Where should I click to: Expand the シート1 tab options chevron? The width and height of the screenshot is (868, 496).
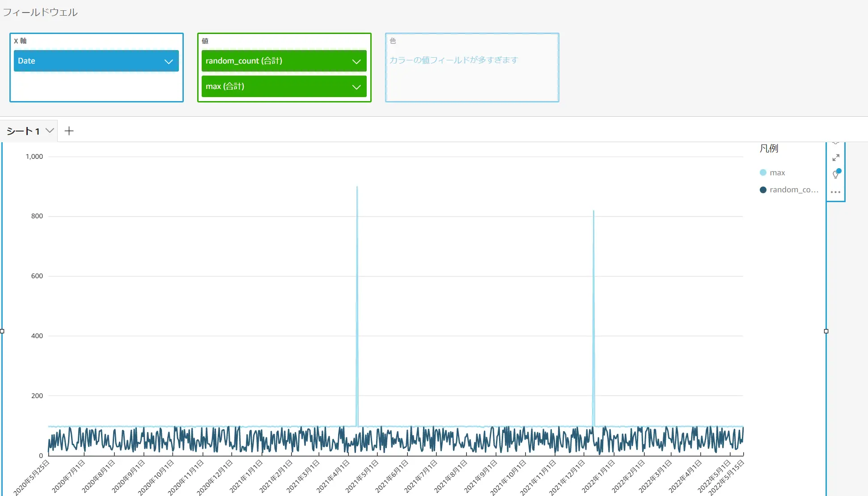(x=50, y=131)
